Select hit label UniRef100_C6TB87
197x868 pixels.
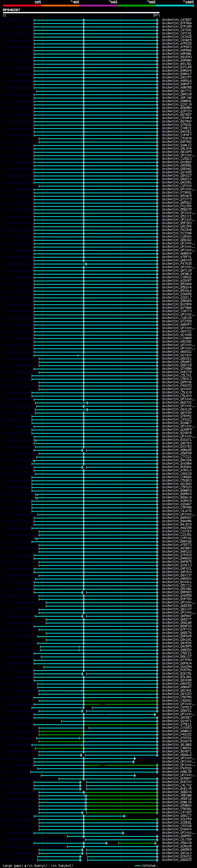tap(177, 20)
